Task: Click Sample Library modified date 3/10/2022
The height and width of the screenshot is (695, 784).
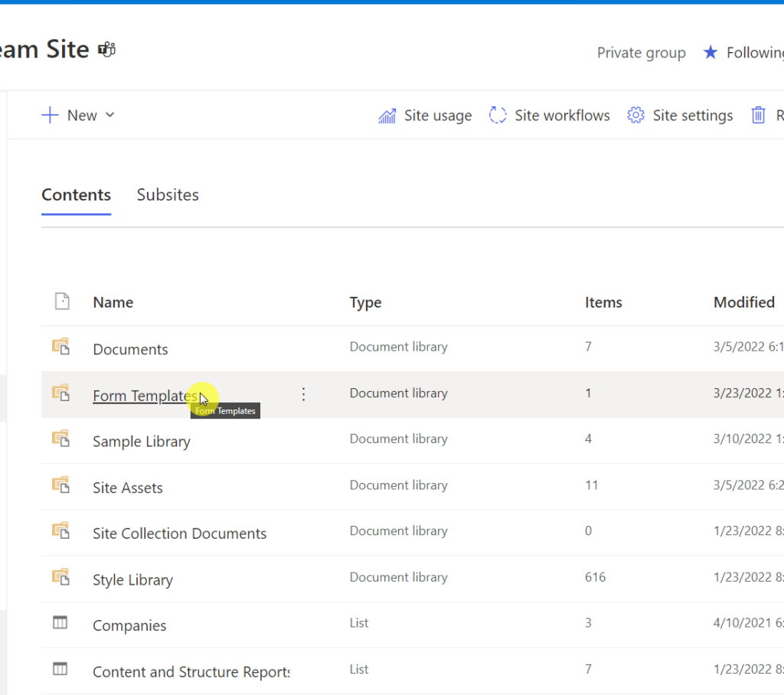Action: 749,439
